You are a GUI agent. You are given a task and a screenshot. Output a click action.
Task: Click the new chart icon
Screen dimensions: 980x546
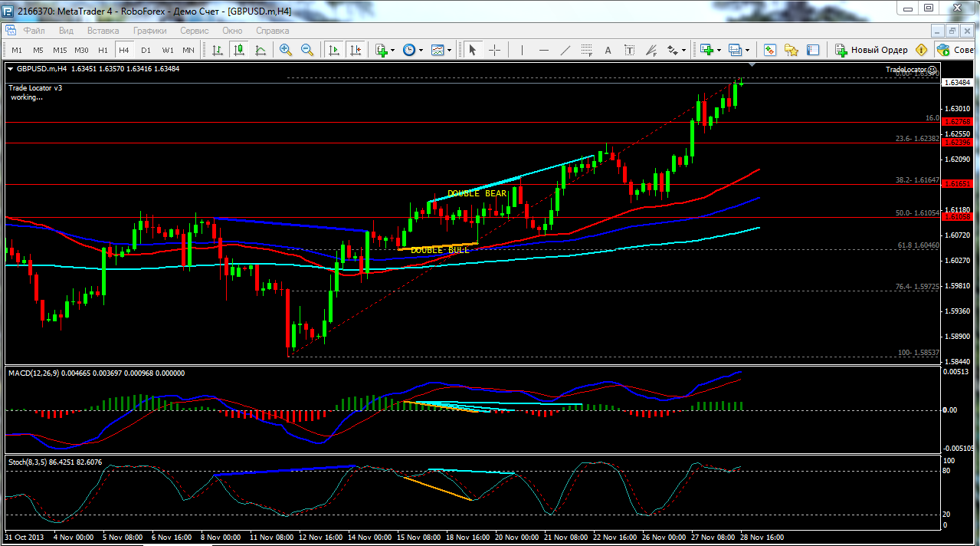click(706, 50)
